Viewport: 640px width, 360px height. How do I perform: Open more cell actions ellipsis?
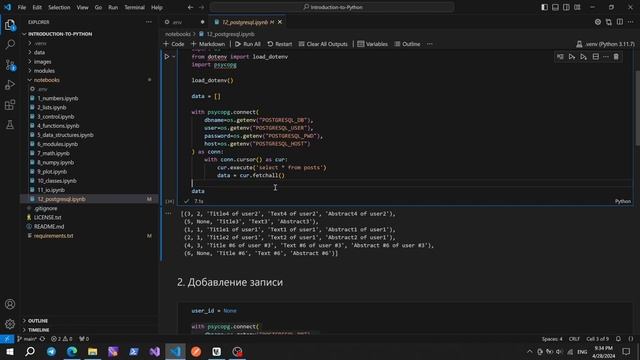606,57
